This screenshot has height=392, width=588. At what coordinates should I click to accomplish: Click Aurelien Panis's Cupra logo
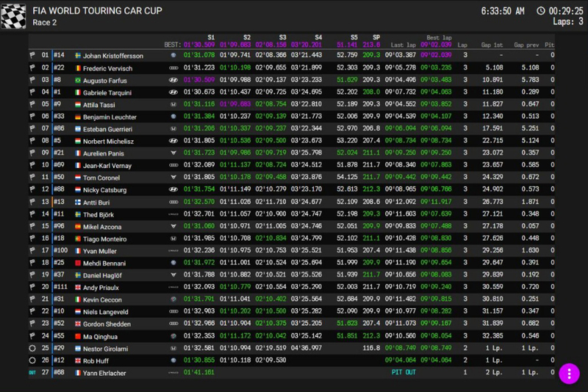173,153
